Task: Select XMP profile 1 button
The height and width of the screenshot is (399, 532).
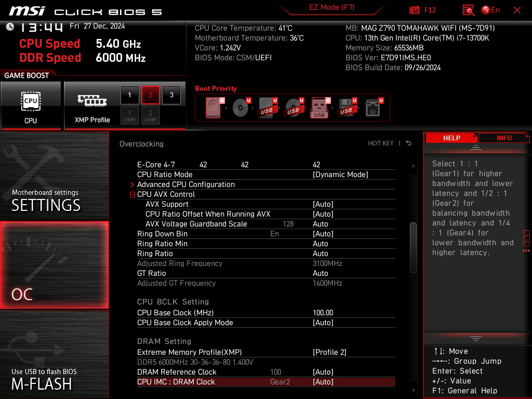Action: [129, 95]
